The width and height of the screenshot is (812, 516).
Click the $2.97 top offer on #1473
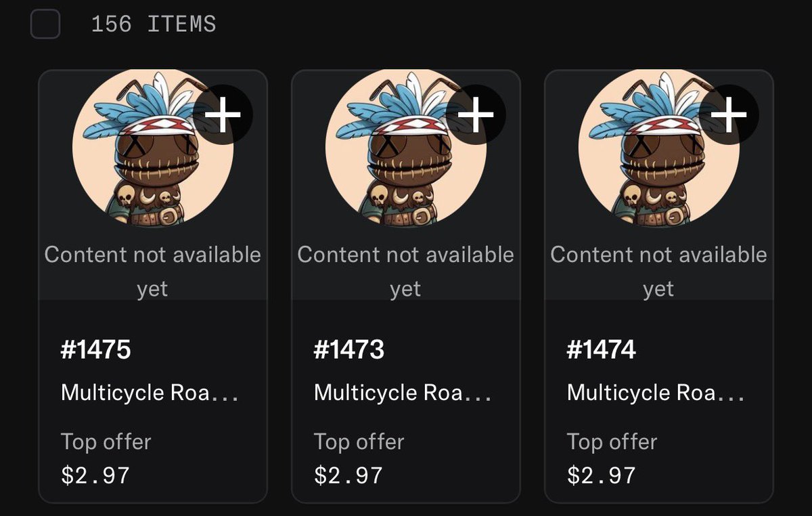click(x=348, y=475)
